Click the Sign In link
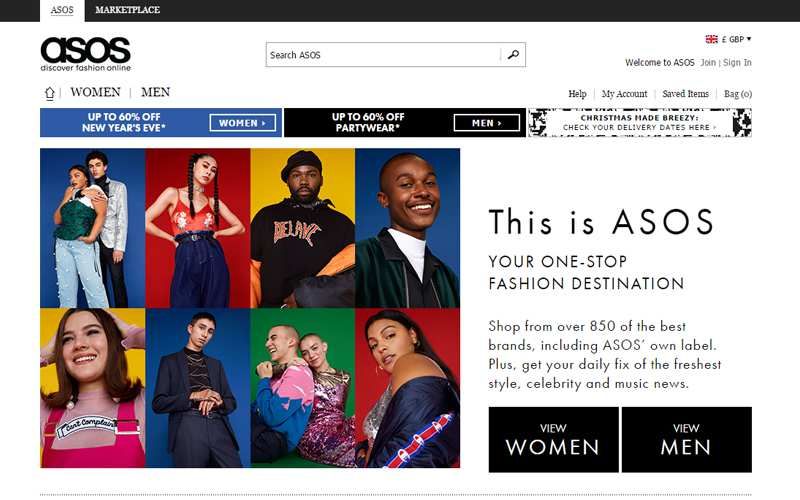 click(x=737, y=62)
